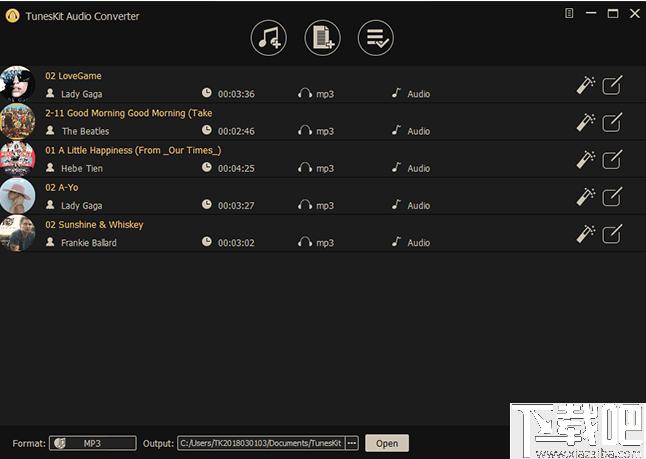Open effects wand for 02 A-Yo
The height and width of the screenshot is (459, 646).
pyautogui.click(x=585, y=196)
